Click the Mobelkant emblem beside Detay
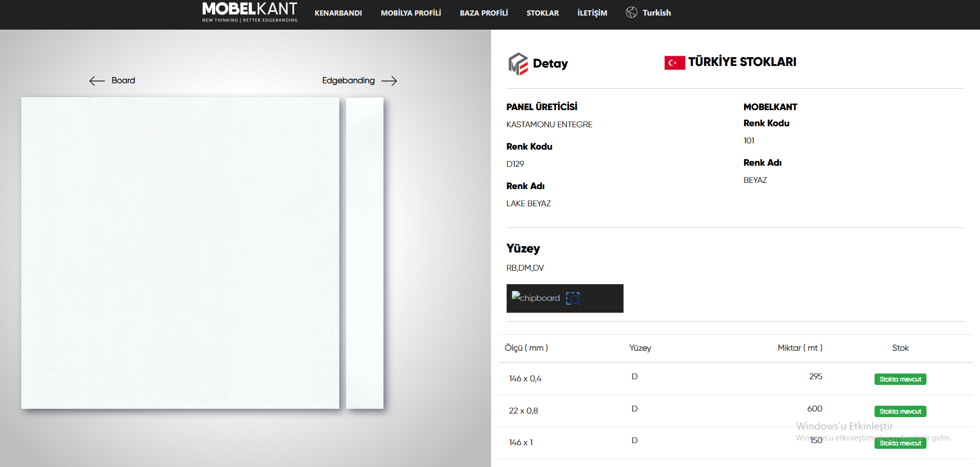This screenshot has height=467, width=980. coord(518,64)
